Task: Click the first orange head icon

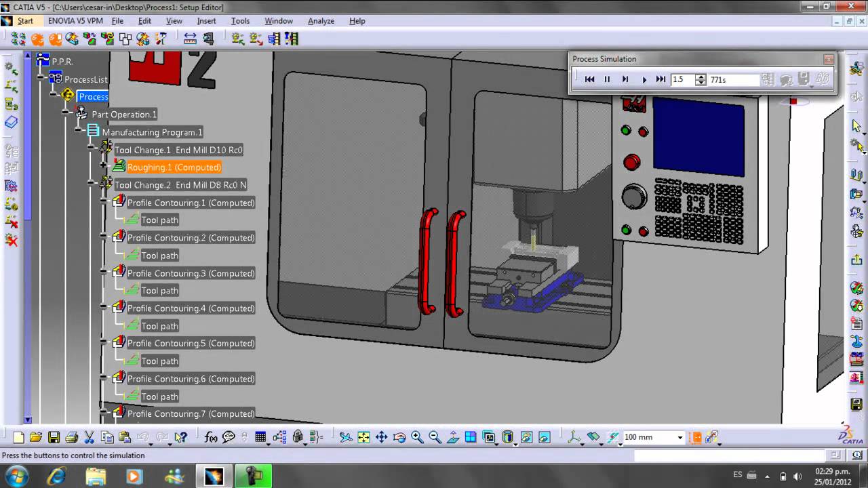Action: pyautogui.click(x=38, y=39)
